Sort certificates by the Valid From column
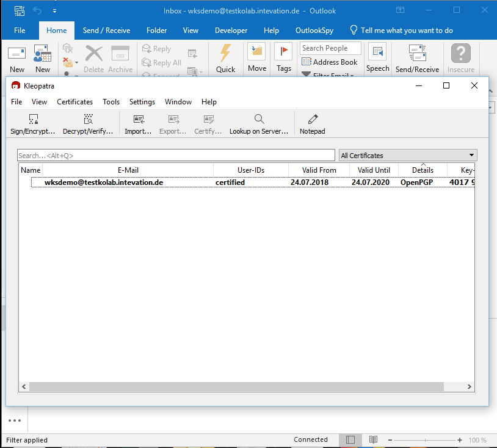The width and height of the screenshot is (497, 448). [319, 170]
